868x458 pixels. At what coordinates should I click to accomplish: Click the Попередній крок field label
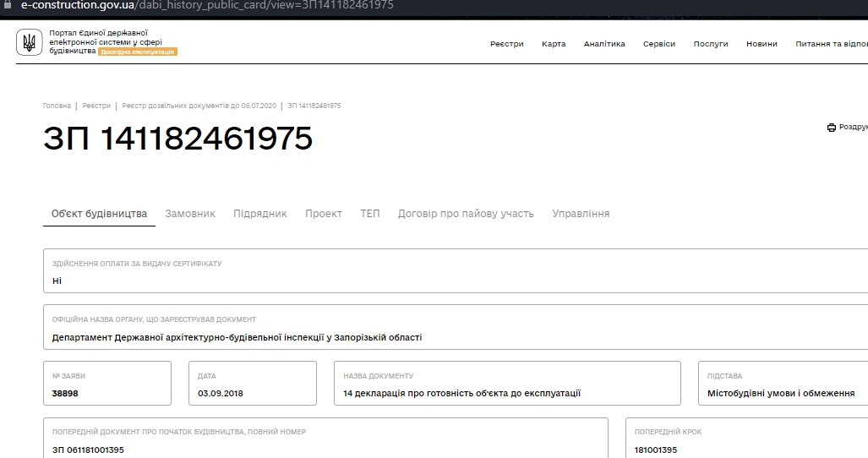coord(668,432)
